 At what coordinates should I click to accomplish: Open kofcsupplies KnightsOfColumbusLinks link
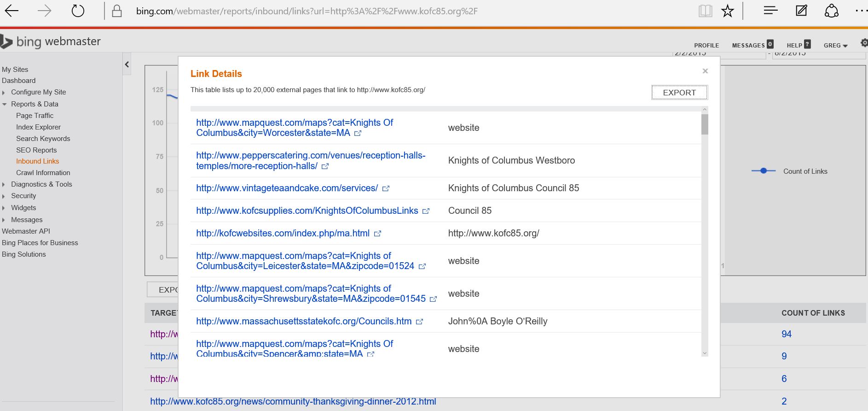coord(307,211)
